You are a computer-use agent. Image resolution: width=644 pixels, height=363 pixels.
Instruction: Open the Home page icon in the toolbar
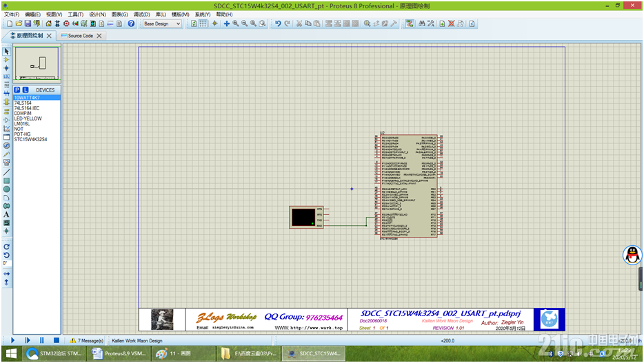point(48,24)
